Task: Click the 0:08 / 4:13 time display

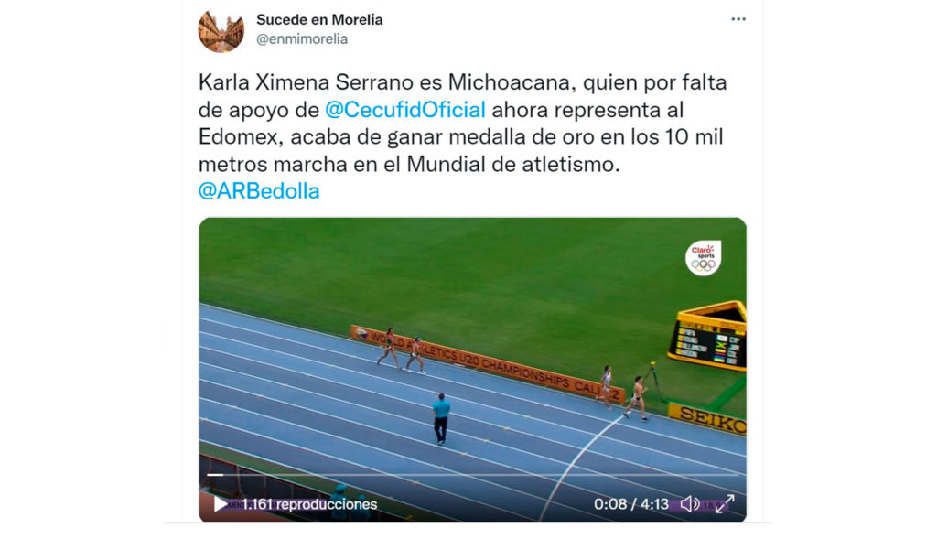Action: [631, 504]
